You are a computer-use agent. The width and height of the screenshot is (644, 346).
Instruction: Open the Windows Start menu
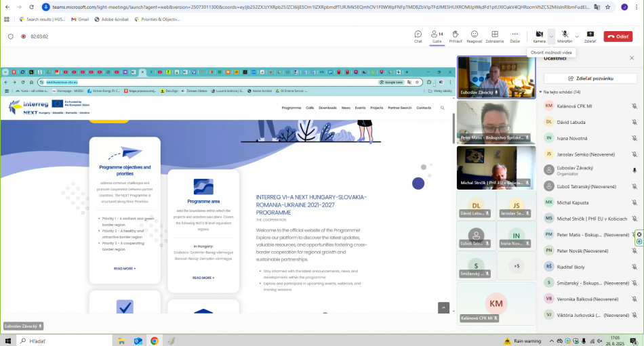(9, 341)
